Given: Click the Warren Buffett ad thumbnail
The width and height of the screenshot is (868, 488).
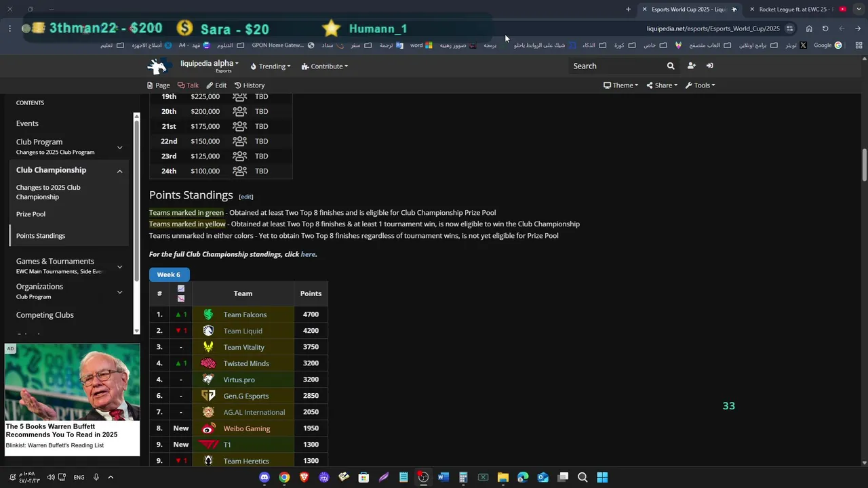Looking at the screenshot, I should (x=72, y=382).
